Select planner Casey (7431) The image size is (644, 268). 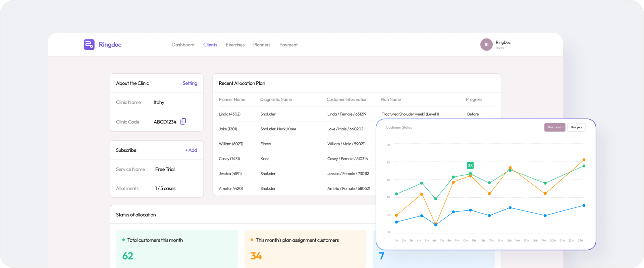point(229,159)
